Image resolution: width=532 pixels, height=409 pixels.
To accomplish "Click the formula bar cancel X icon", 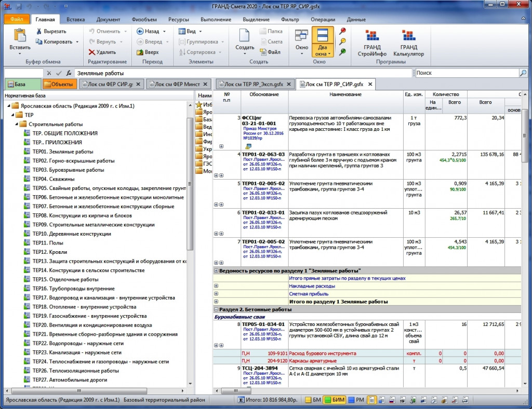I will tap(49, 73).
